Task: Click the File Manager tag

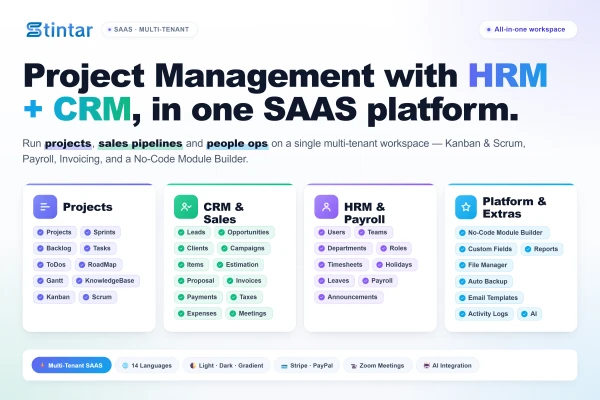Action: [x=484, y=265]
